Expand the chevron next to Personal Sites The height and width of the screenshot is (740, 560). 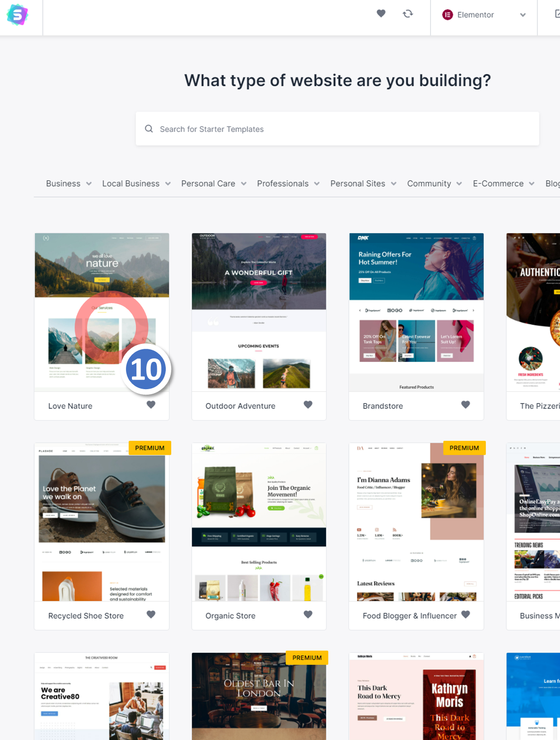click(394, 184)
